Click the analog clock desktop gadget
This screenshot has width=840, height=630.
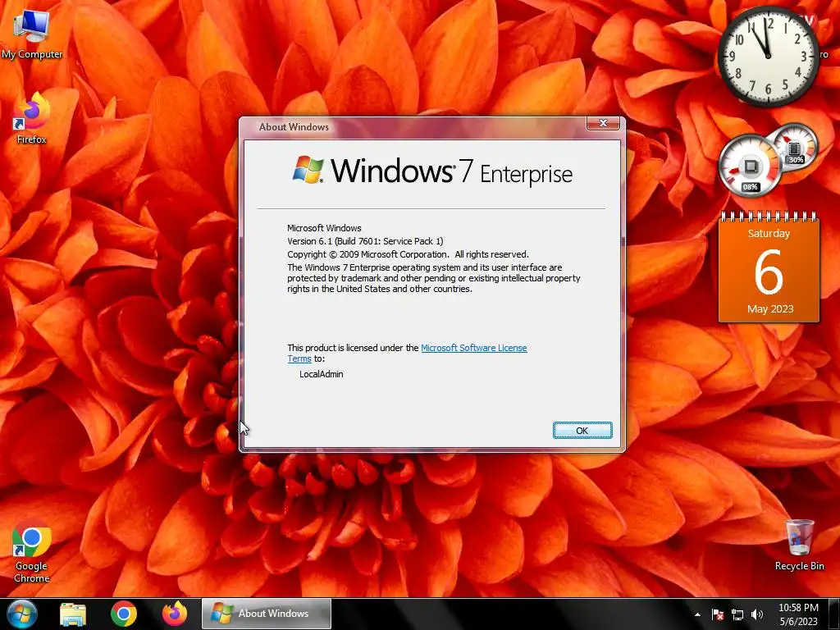768,57
